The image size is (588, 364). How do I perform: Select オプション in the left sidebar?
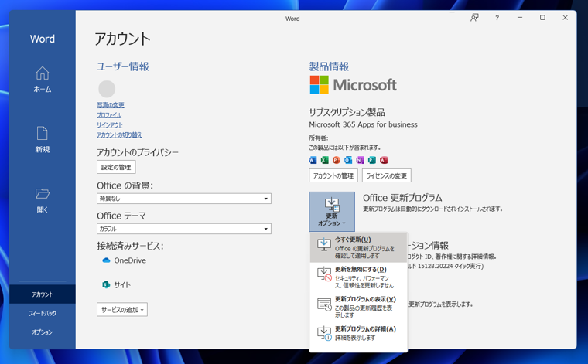point(43,332)
